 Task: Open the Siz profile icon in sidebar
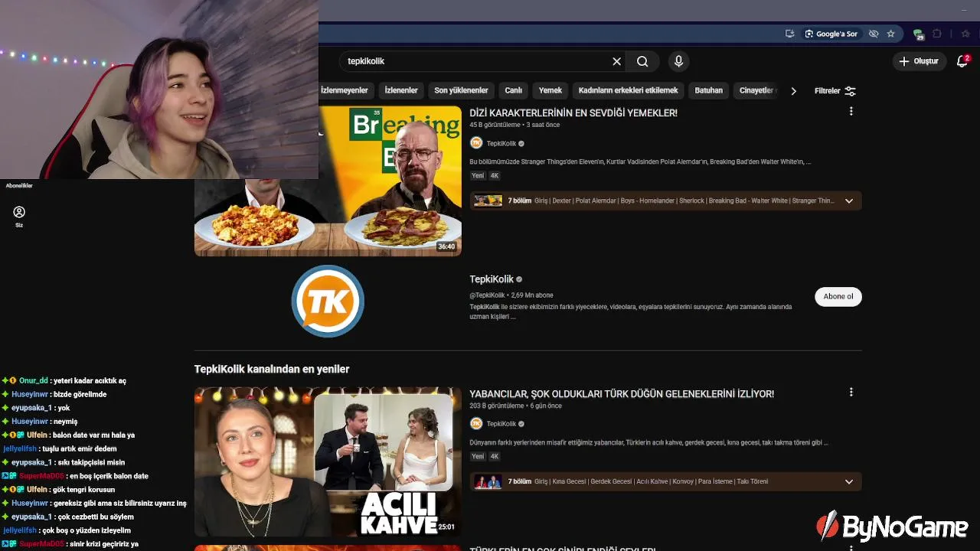19,217
